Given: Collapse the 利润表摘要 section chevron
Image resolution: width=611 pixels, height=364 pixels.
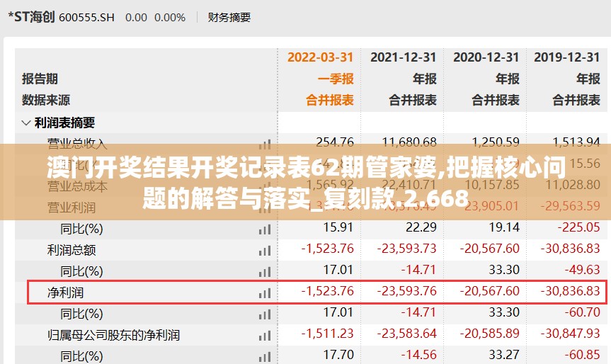Looking at the screenshot, I should pyautogui.click(x=26, y=123).
